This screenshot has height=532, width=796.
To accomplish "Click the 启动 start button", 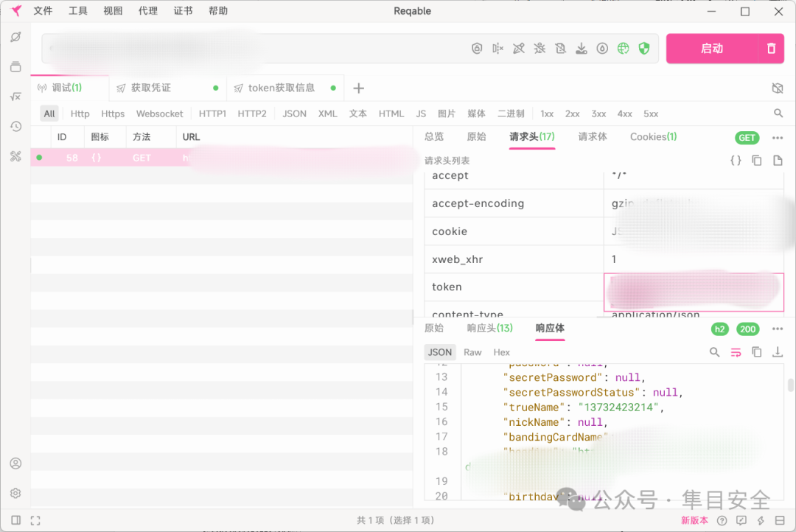I will click(712, 48).
